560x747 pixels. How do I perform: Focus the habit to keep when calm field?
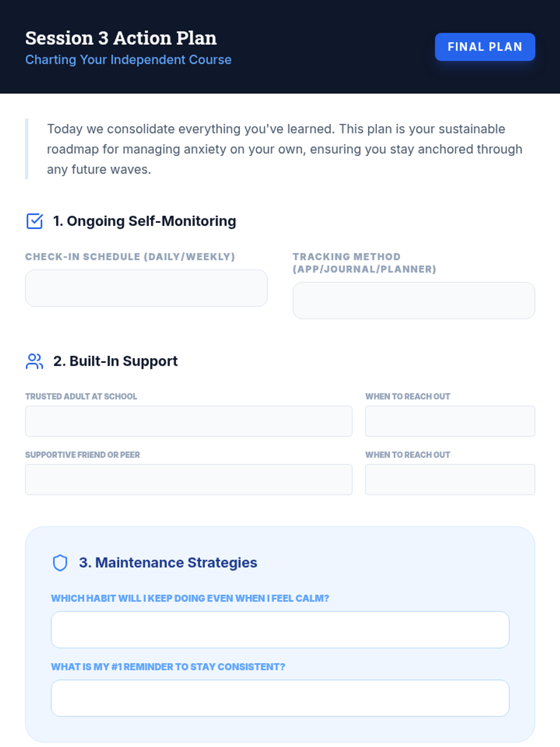click(x=280, y=630)
